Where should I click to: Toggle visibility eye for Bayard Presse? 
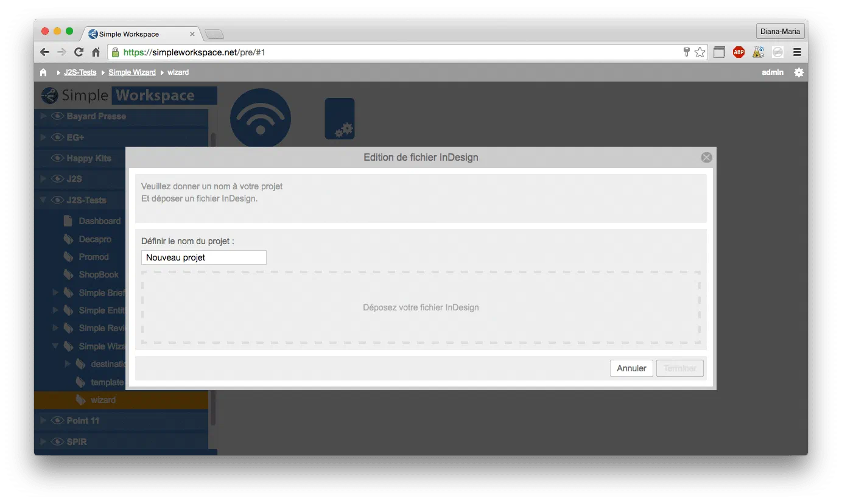[58, 116]
